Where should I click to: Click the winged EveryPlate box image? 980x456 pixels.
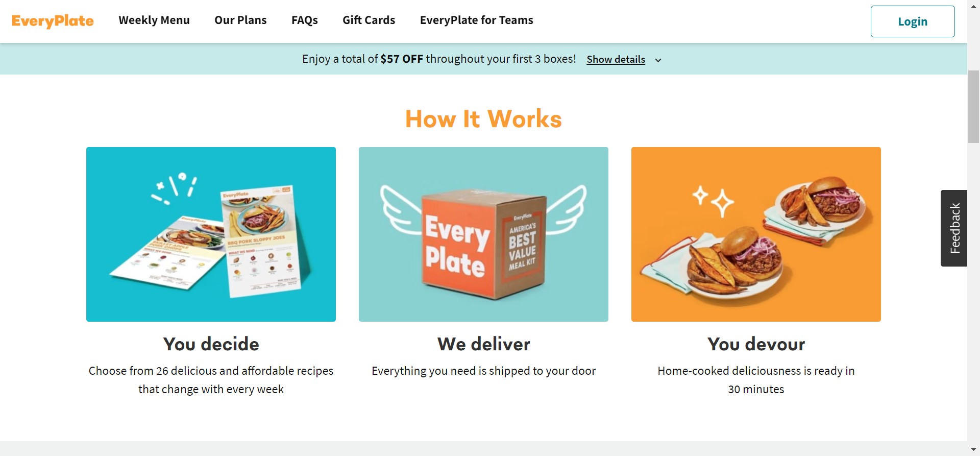click(x=483, y=234)
